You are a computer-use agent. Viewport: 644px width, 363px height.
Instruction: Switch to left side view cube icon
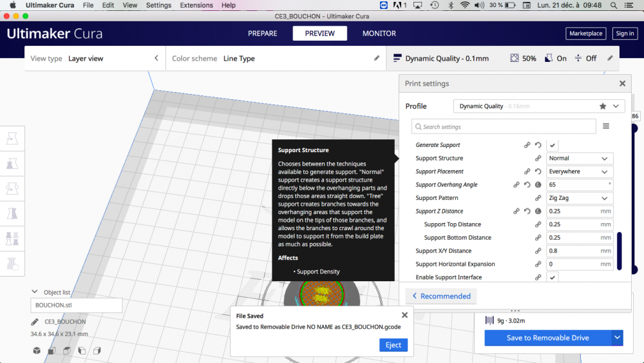[x=82, y=351]
